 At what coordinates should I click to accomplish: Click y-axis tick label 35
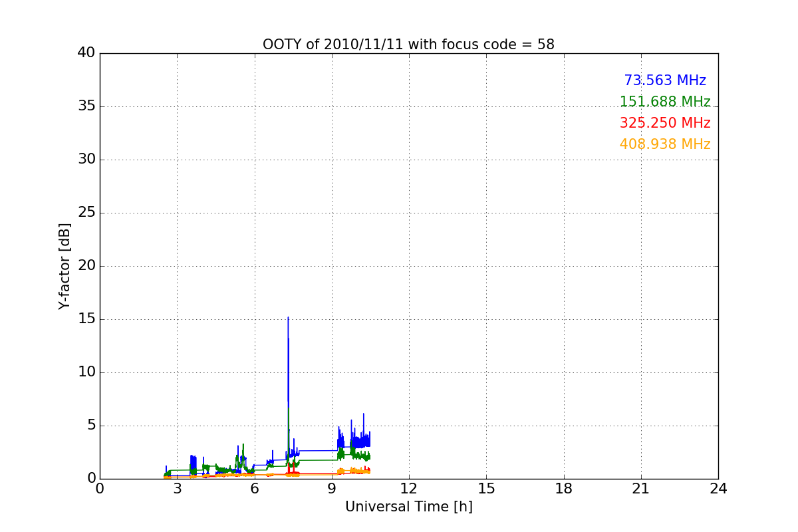pyautogui.click(x=86, y=106)
